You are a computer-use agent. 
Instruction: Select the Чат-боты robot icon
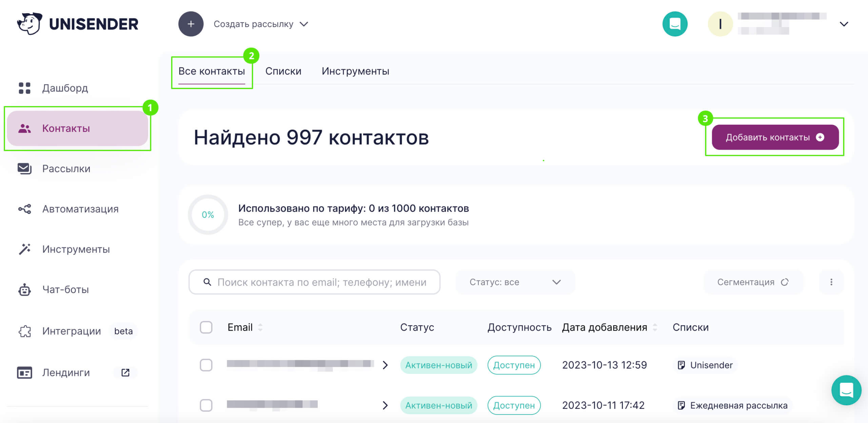pyautogui.click(x=25, y=289)
